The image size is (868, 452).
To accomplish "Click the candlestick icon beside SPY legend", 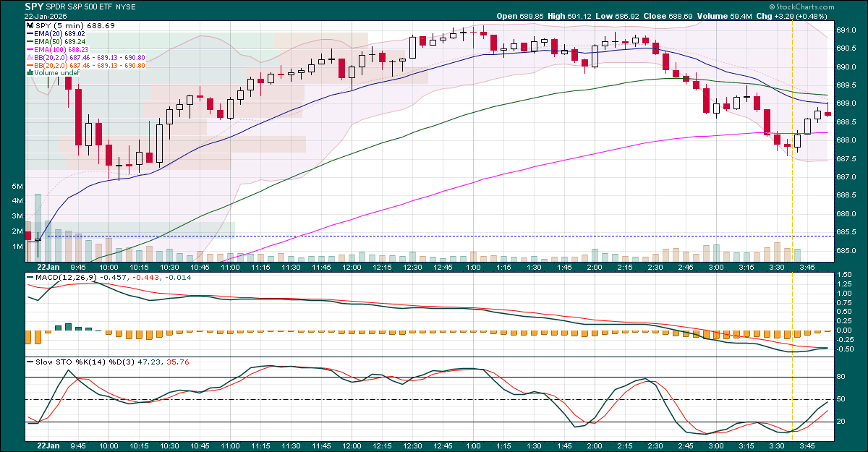I will 30,25.
